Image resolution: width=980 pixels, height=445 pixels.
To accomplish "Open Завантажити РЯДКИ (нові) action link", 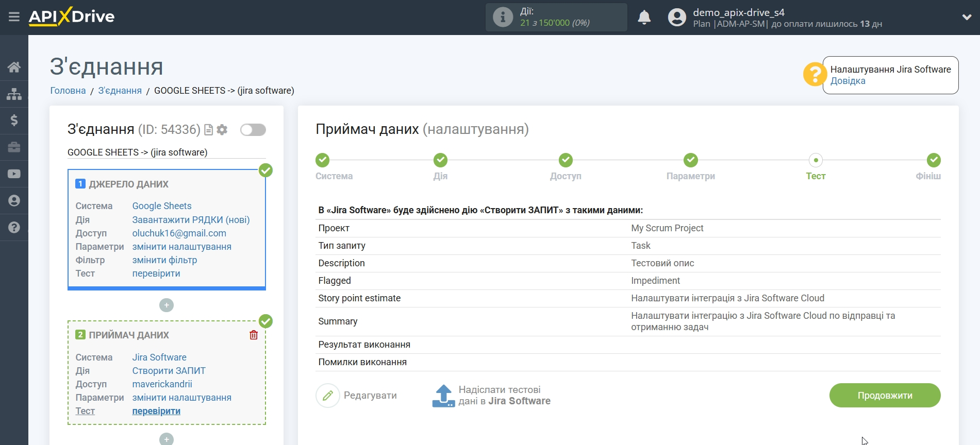I will click(x=191, y=220).
